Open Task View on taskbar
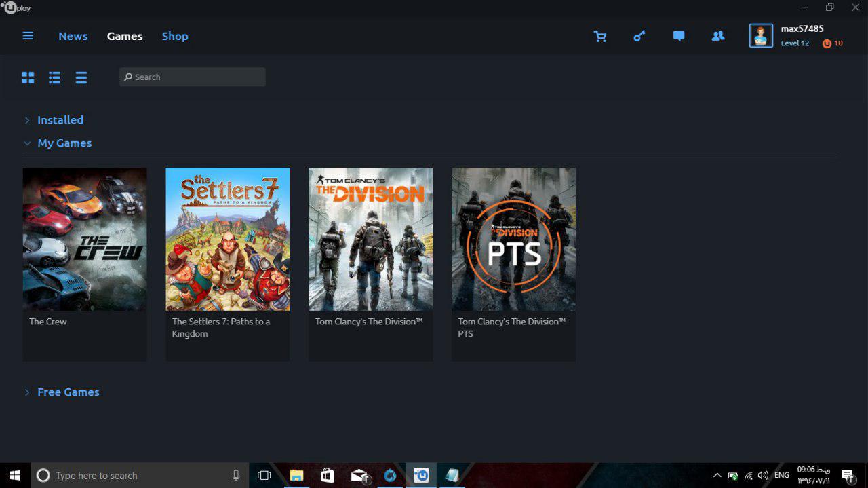Screen dimensions: 868x488 click(264, 475)
